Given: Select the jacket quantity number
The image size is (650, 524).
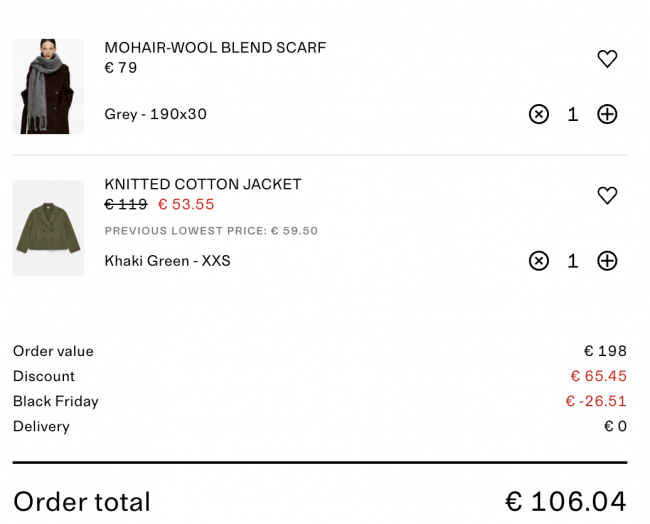Looking at the screenshot, I should 573,261.
